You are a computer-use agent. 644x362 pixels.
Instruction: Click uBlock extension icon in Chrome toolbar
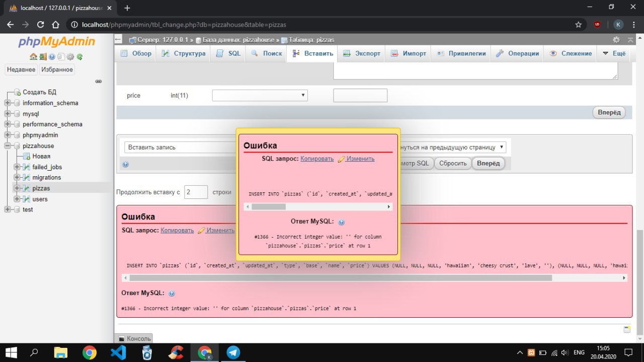pos(597,24)
